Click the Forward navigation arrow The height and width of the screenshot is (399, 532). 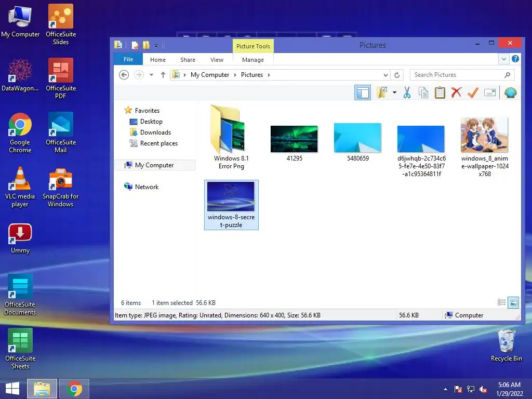click(139, 75)
